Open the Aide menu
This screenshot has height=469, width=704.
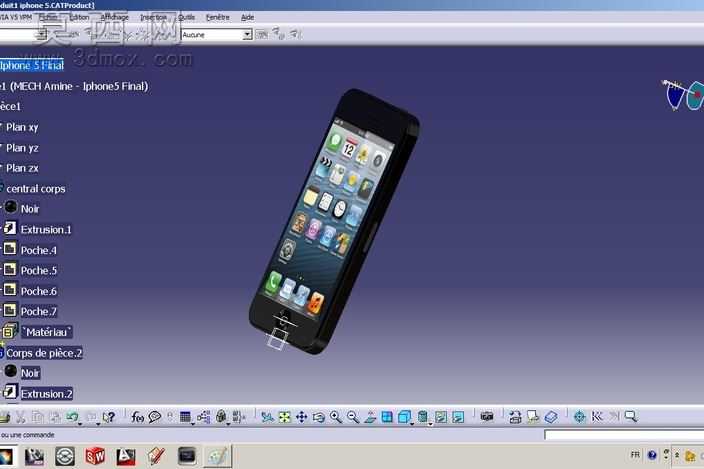pyautogui.click(x=247, y=17)
